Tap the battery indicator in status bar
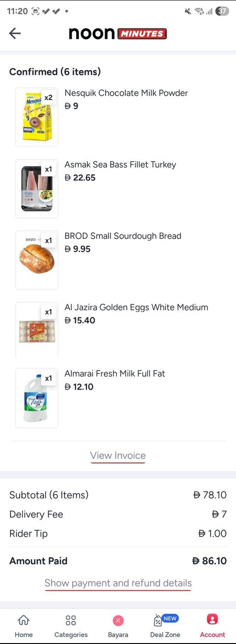This screenshot has width=236, height=644. pos(222,11)
